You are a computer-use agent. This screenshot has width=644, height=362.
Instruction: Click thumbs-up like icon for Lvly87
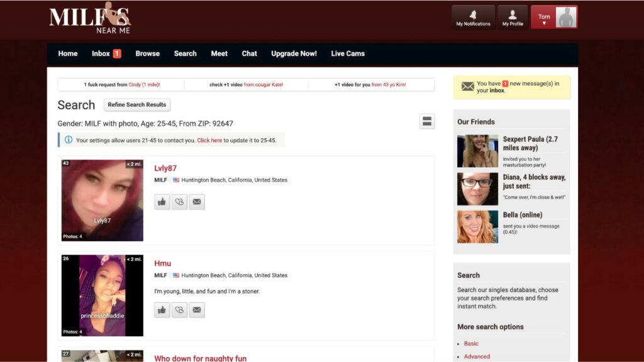[162, 202]
